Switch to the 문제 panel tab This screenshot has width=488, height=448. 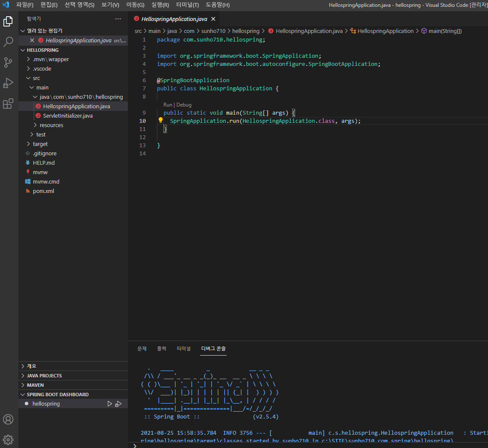(142, 348)
